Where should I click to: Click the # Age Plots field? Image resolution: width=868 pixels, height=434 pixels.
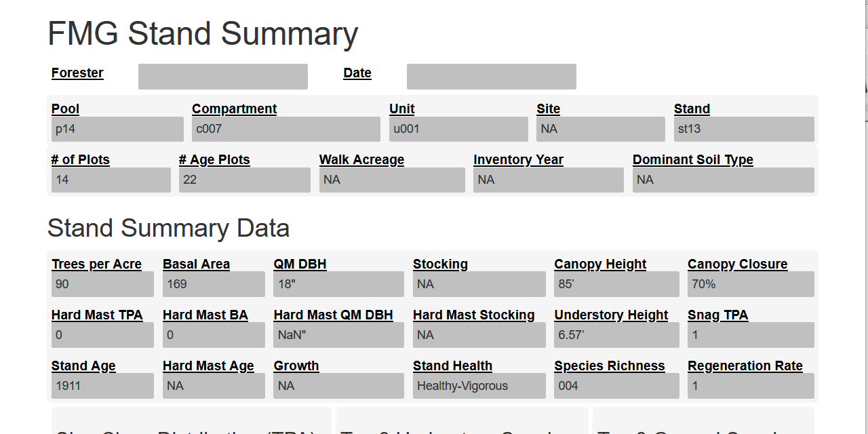coord(245,180)
